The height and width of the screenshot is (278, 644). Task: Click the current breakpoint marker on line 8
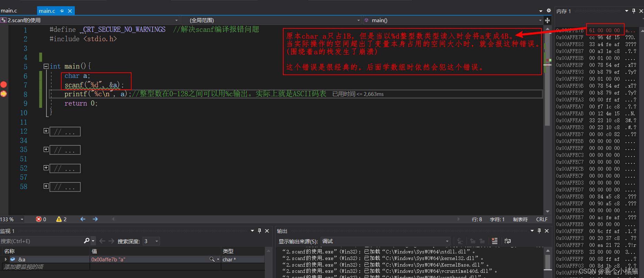(3, 93)
